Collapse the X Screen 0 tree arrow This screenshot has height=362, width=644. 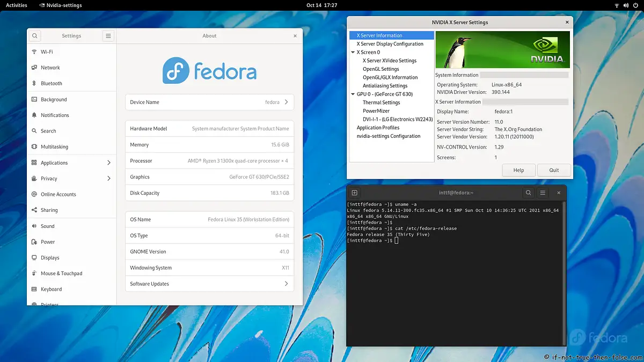tap(353, 53)
